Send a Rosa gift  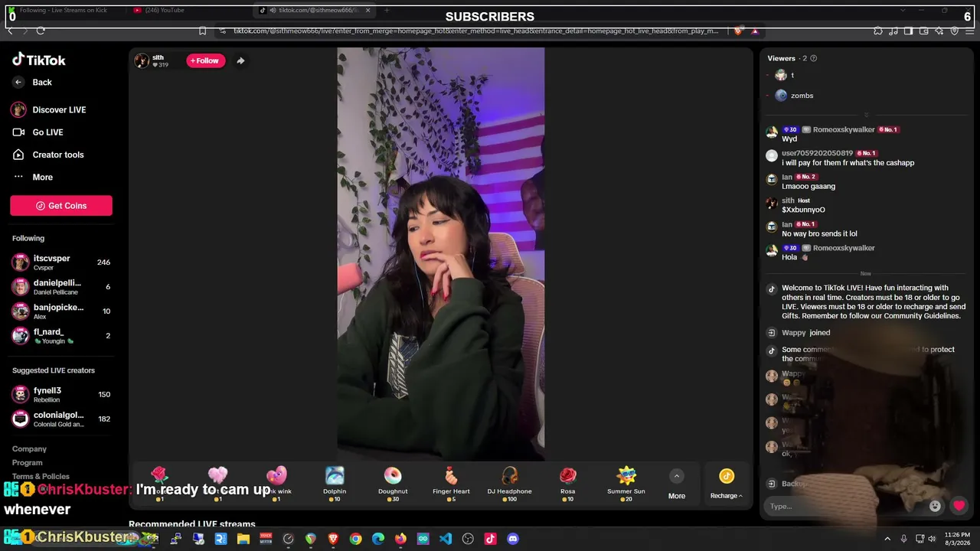[x=567, y=484]
